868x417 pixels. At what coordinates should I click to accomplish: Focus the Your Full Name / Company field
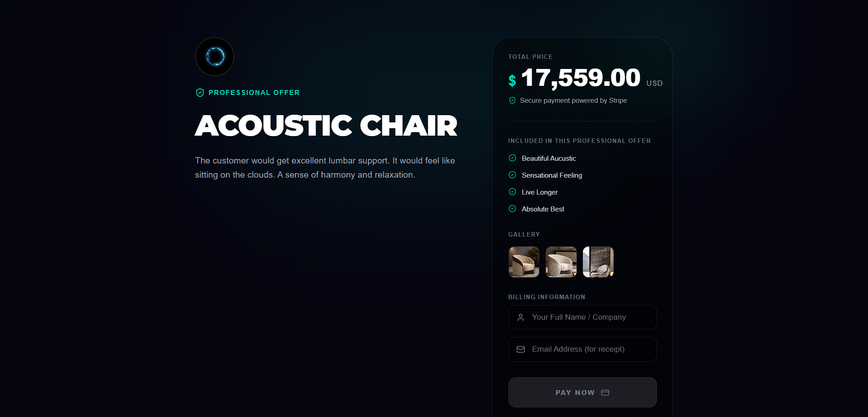tap(589, 317)
